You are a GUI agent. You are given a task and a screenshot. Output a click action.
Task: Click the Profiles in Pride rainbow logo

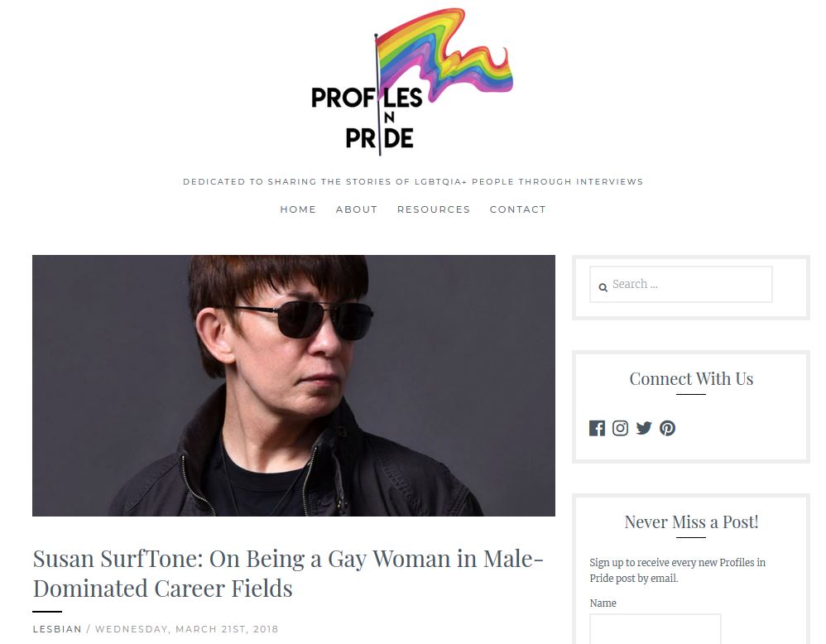[x=412, y=82]
